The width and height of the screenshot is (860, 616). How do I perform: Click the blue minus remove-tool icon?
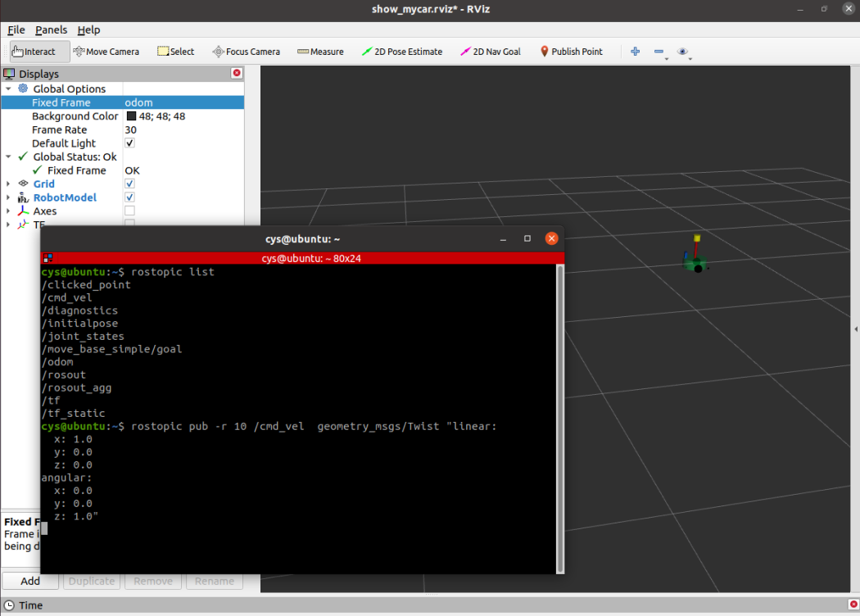pyautogui.click(x=659, y=52)
